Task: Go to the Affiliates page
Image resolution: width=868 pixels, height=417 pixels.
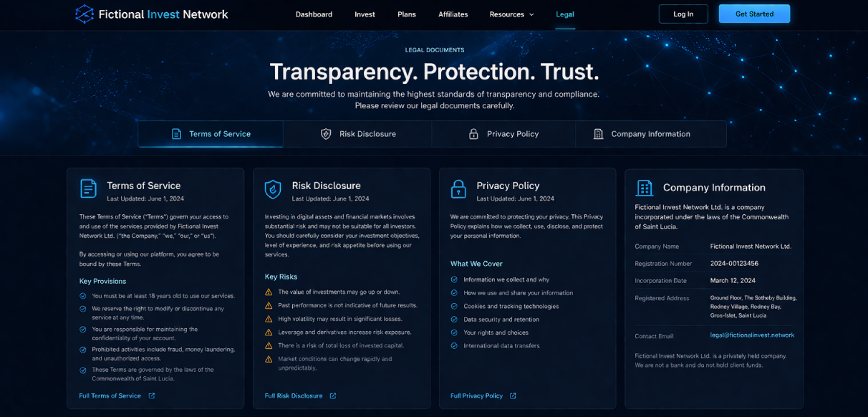Action: (453, 14)
